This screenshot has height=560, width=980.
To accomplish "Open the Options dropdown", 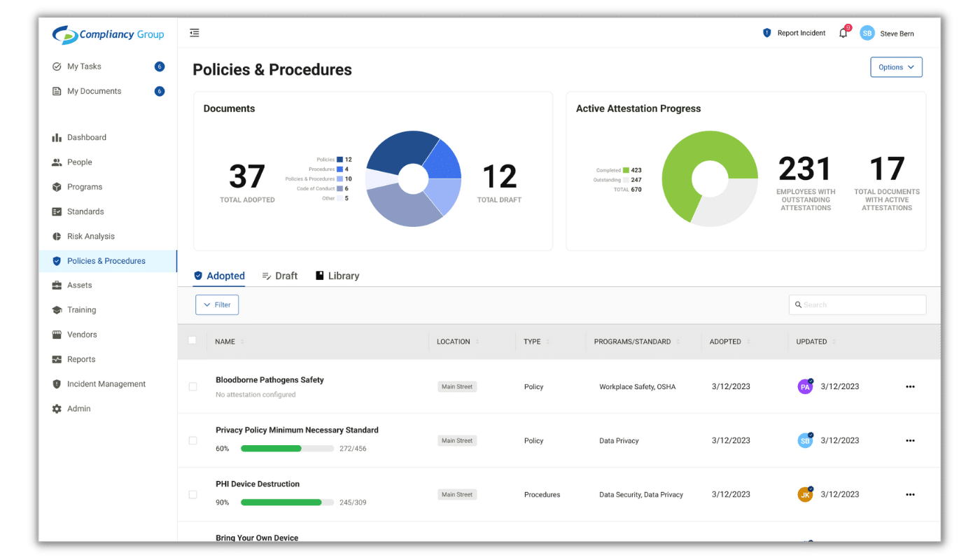I will pyautogui.click(x=896, y=66).
